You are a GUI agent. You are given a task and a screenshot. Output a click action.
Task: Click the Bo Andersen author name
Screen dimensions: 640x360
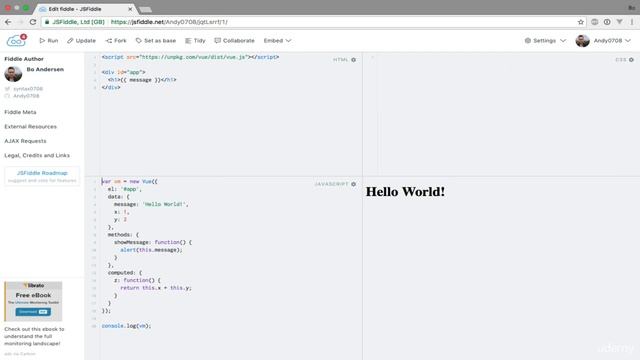click(x=45, y=69)
